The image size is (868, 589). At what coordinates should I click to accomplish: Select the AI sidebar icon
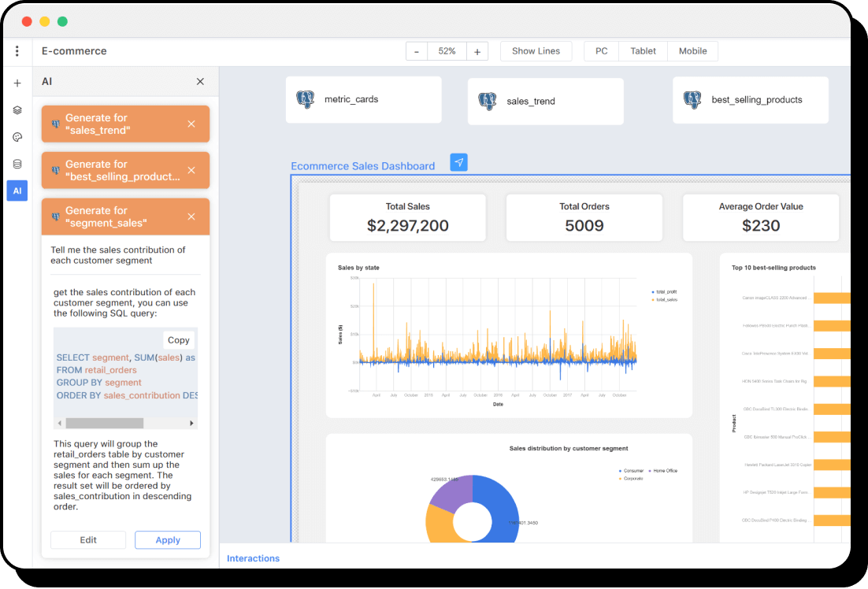(x=17, y=191)
